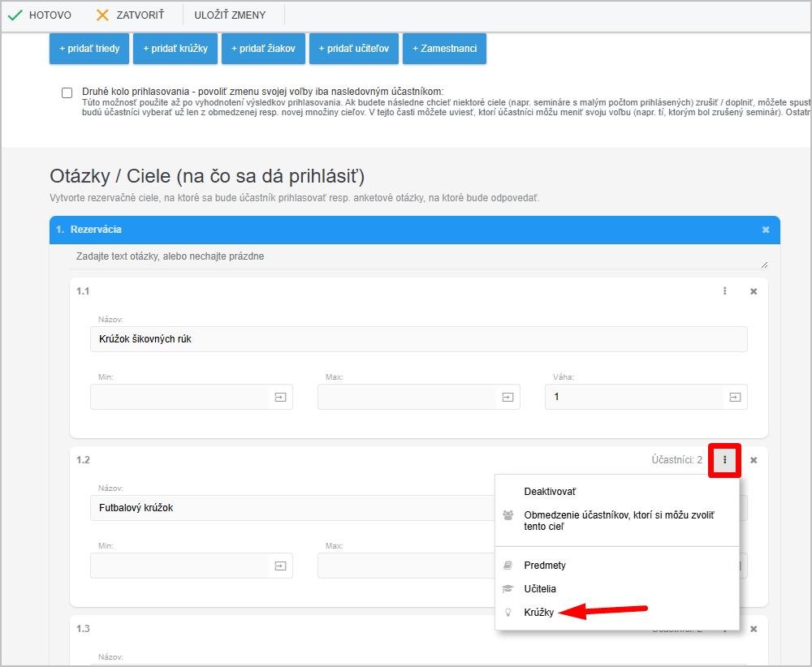Click the + pridať krúžky button
Image resolution: width=812 pixels, height=667 pixels.
point(175,49)
